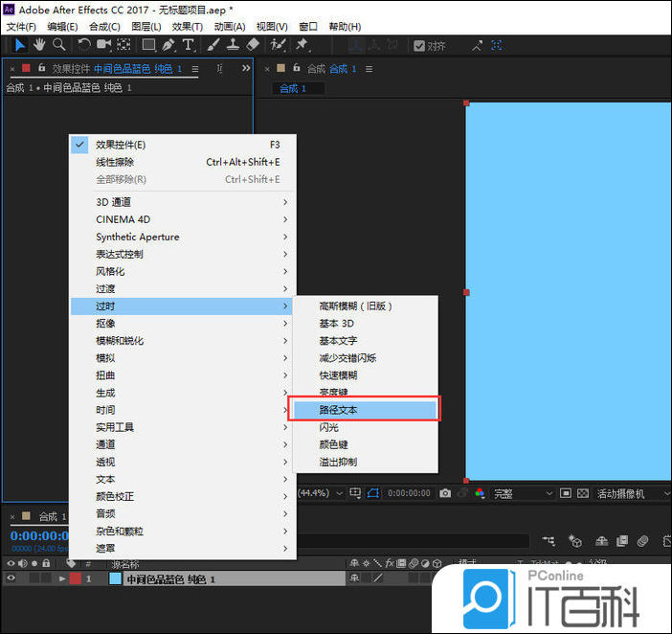The height and width of the screenshot is (634, 672).
Task: Select the Eraser tool
Action: (x=253, y=45)
